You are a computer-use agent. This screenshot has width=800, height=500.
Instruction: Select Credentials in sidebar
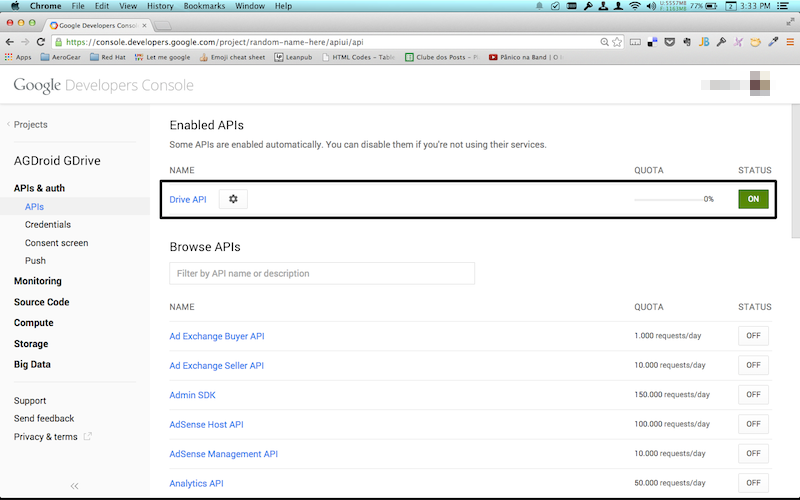48,224
